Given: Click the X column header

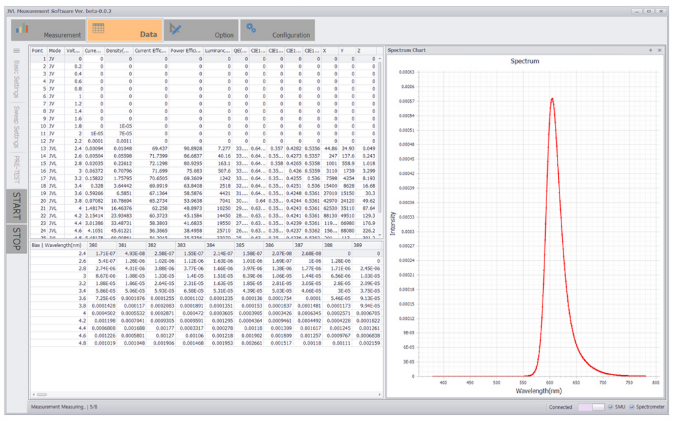Looking at the screenshot, I should pyautogui.click(x=330, y=51).
